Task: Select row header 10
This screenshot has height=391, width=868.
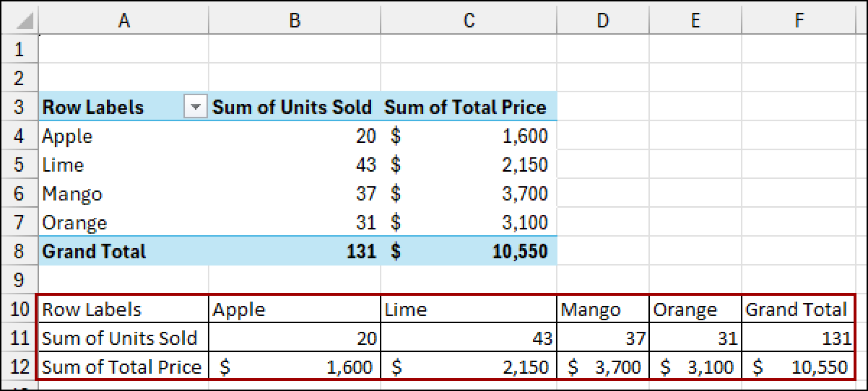Action: tap(19, 309)
